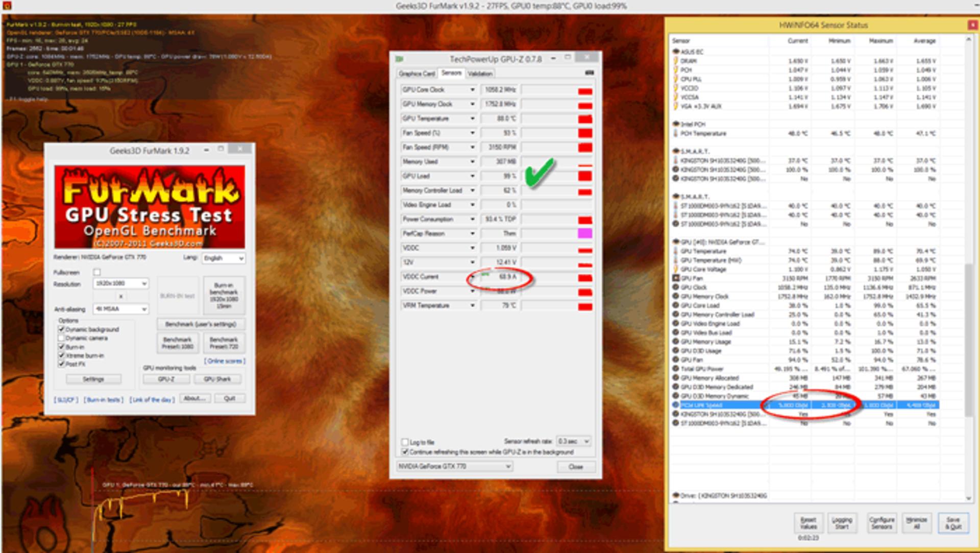This screenshot has height=553, width=980.
Task: Open the Anti-aliasing dropdown
Action: click(x=121, y=309)
